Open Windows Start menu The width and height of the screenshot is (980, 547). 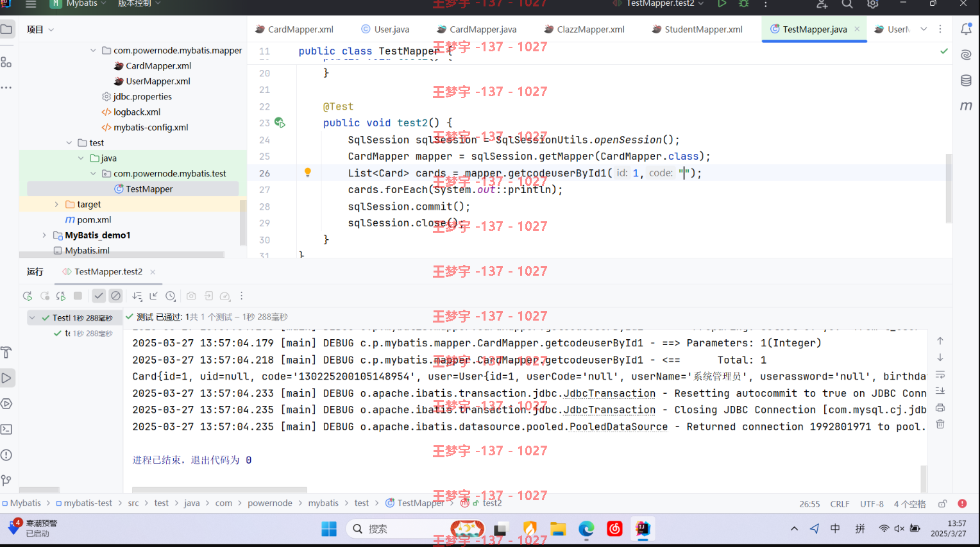pyautogui.click(x=329, y=528)
